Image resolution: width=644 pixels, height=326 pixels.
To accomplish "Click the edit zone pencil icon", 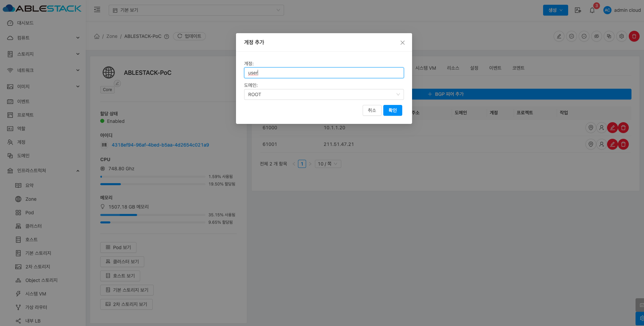I will (559, 36).
